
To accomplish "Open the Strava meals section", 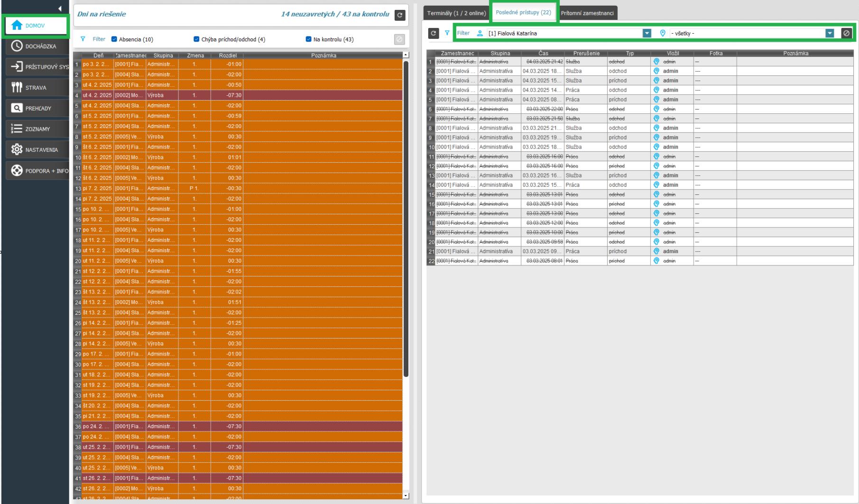I will [x=37, y=88].
